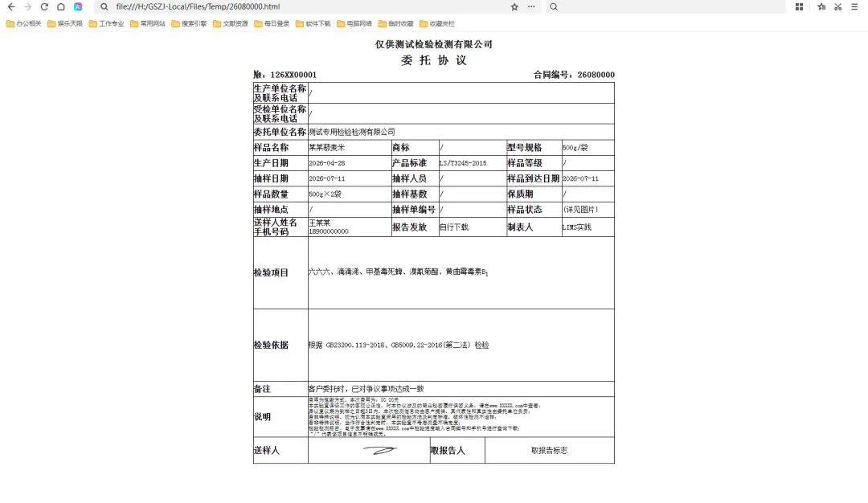Click the 检验依据 row label
Viewport: 868px width, 503px height.
tap(271, 345)
